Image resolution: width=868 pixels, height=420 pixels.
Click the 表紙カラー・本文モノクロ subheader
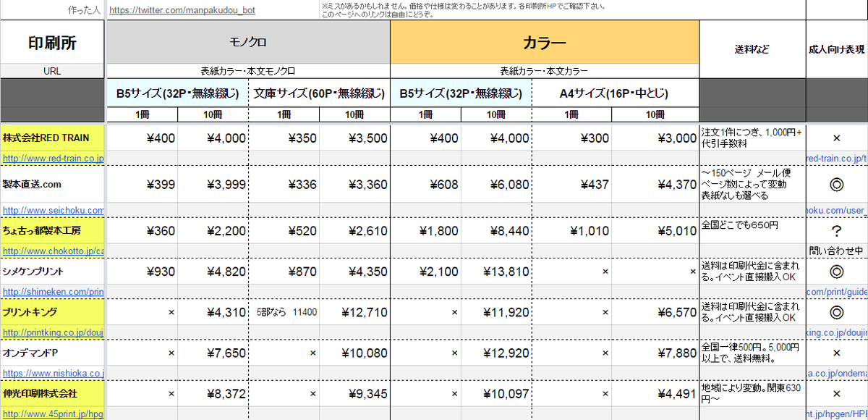coord(248,72)
